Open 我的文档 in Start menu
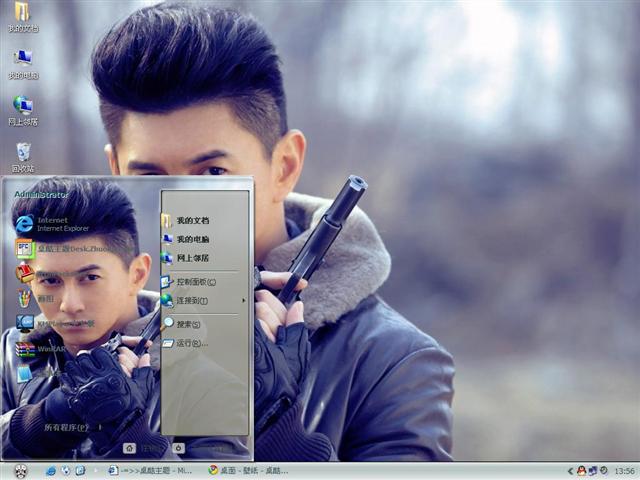The image size is (640, 480). 186,220
